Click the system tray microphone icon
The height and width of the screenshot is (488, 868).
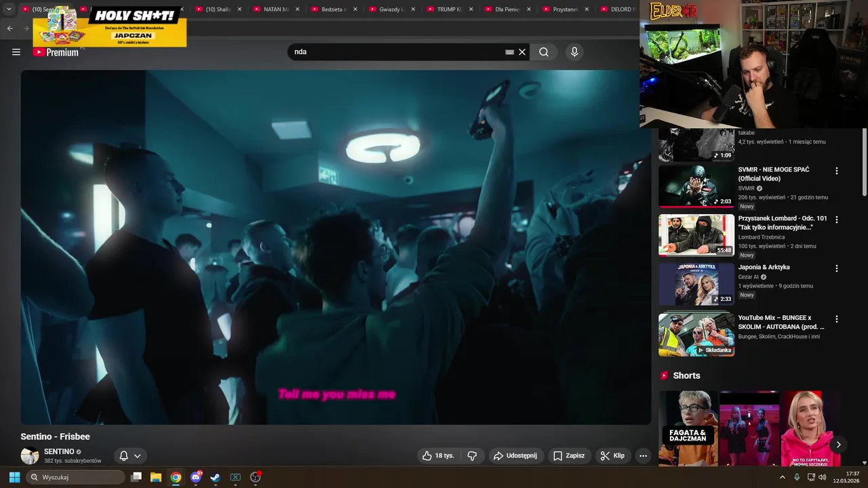point(797,477)
